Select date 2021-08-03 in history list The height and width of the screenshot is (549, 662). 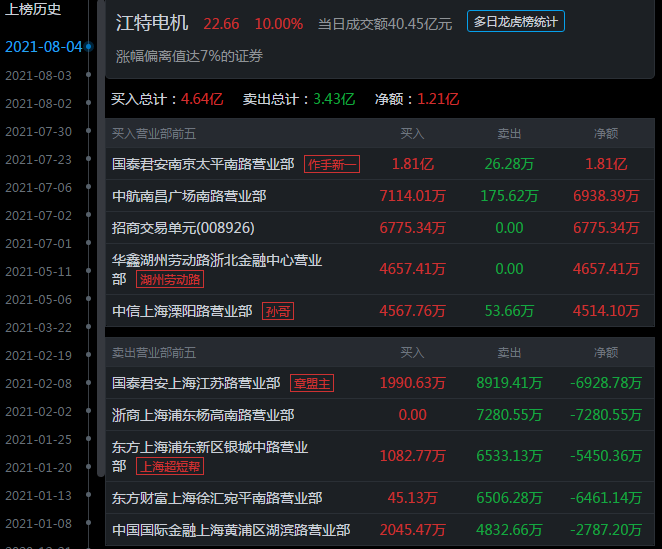(38, 76)
